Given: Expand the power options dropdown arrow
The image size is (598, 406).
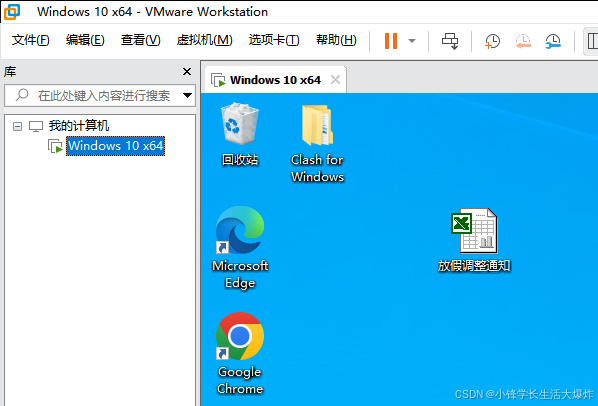Looking at the screenshot, I should [x=412, y=41].
